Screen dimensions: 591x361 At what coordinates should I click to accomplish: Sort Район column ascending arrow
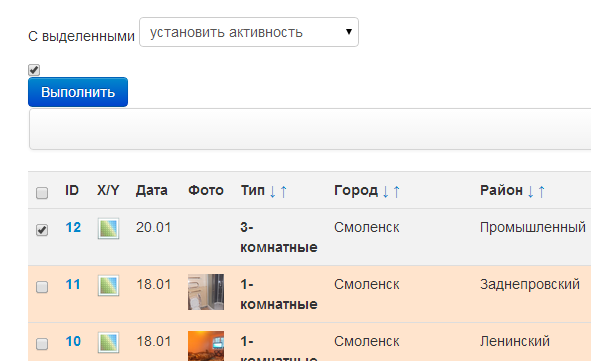(542, 191)
